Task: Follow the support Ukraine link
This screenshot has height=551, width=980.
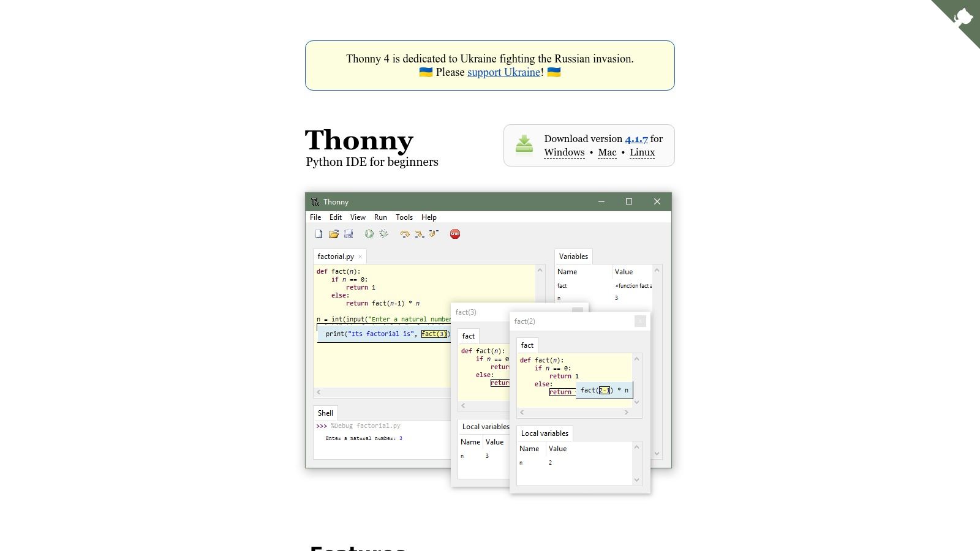Action: click(503, 72)
